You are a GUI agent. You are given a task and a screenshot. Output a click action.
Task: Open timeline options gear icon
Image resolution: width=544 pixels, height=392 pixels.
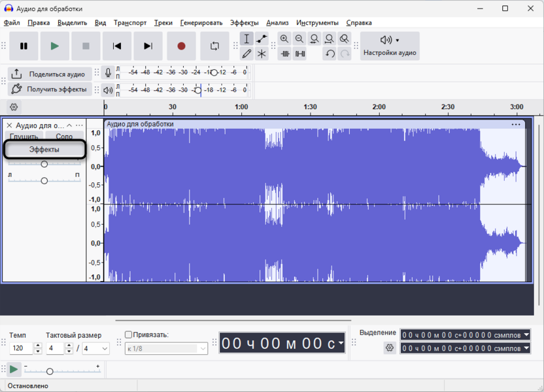(14, 107)
